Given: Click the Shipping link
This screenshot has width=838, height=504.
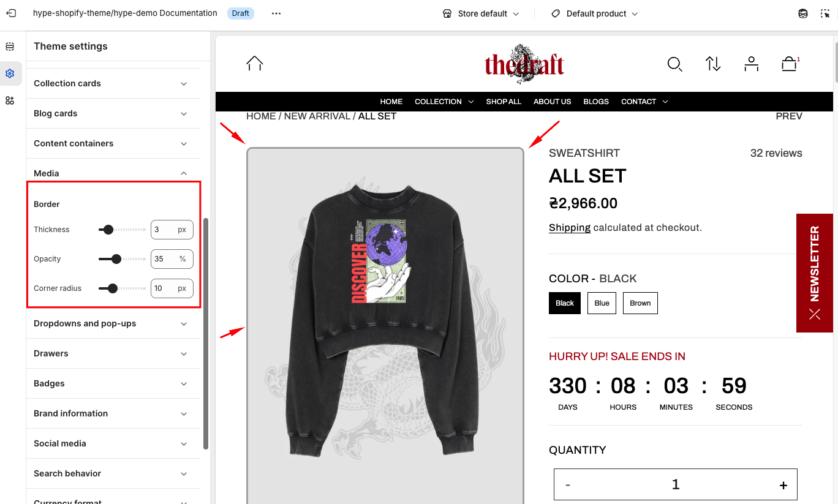Looking at the screenshot, I should point(570,228).
